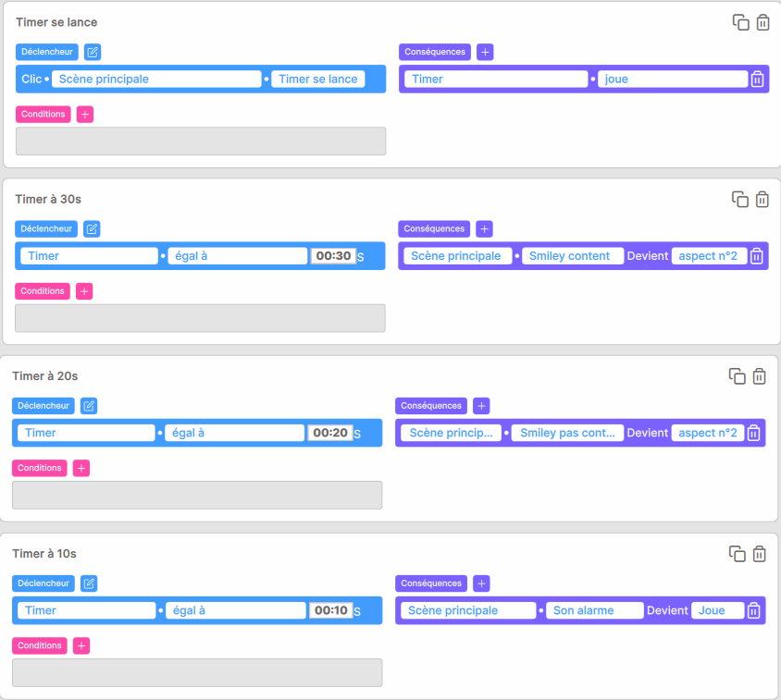Change the "aspect n°2" value for Smiley pas content
Screen dimensions: 781x700
pos(707,433)
